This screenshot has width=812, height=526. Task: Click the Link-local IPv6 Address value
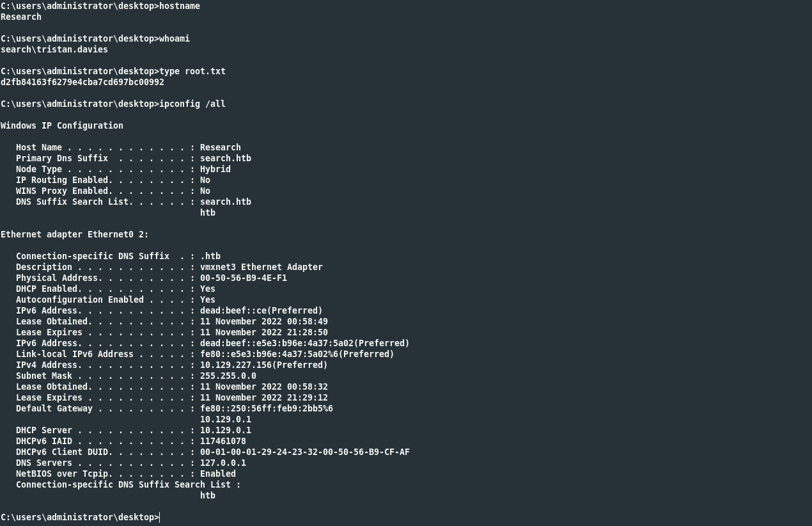[297, 354]
